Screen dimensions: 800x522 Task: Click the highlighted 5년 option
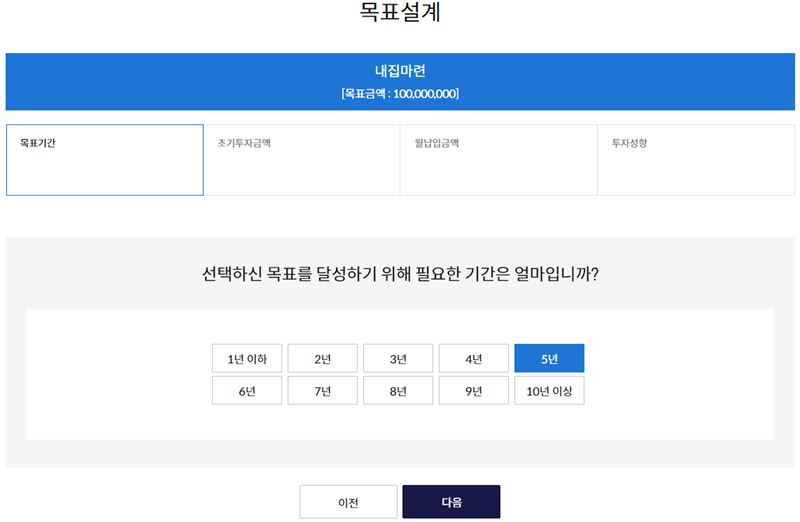pyautogui.click(x=549, y=358)
